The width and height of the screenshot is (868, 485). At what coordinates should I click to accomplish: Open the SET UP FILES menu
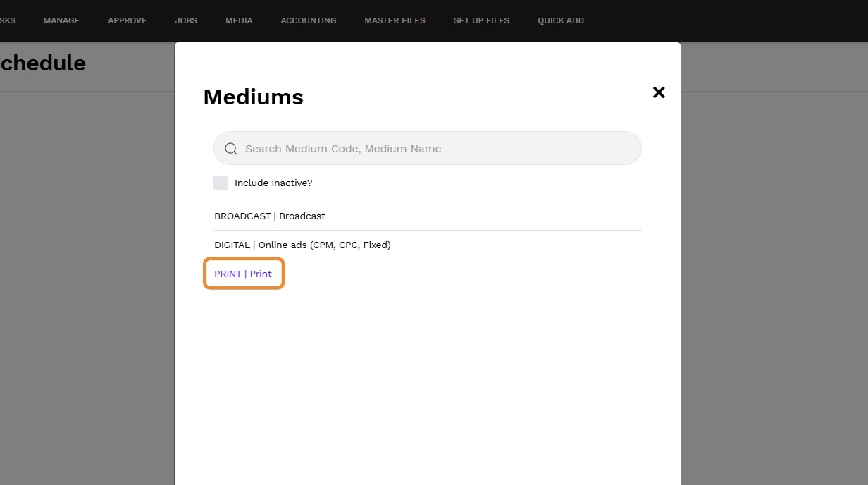point(481,20)
